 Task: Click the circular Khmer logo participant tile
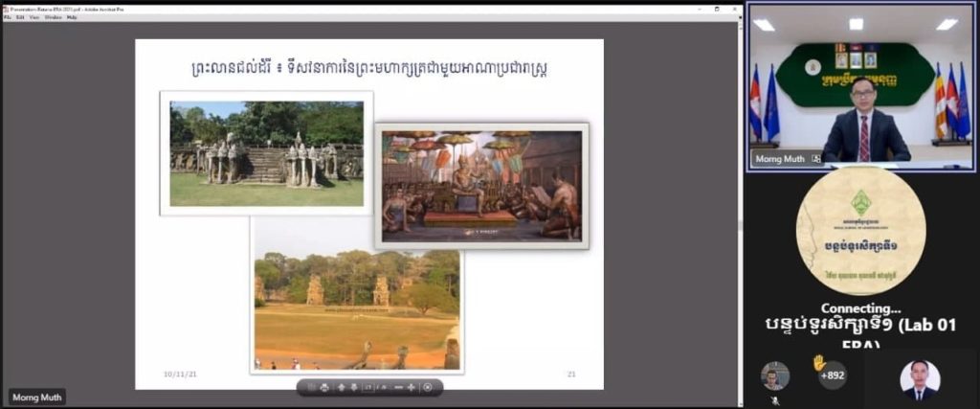pos(860,231)
